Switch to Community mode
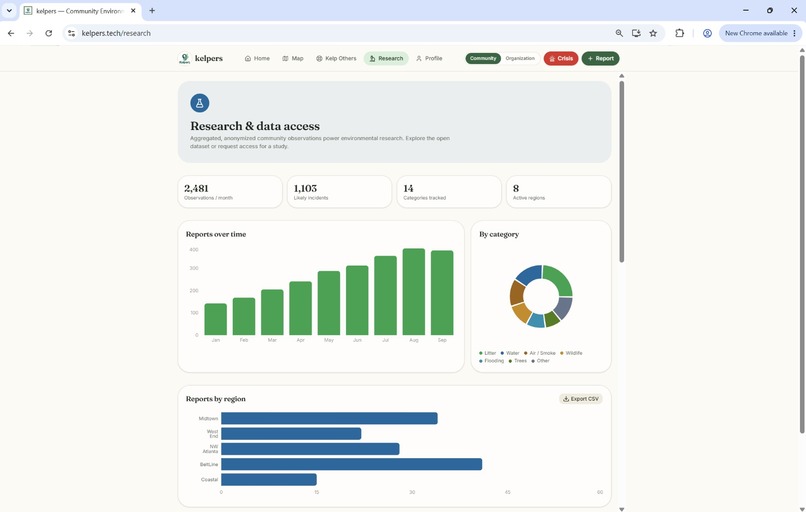This screenshot has height=512, width=806. [x=483, y=59]
